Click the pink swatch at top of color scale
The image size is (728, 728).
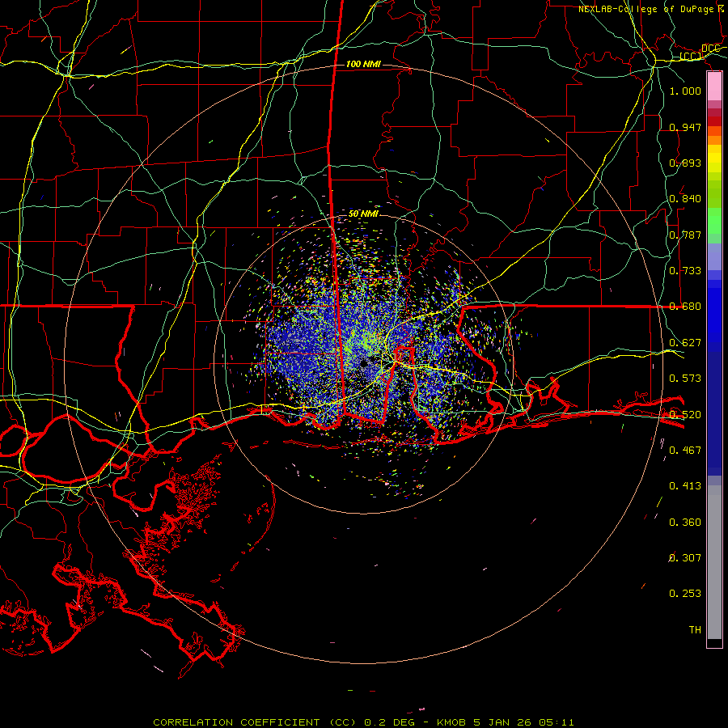coord(714,87)
